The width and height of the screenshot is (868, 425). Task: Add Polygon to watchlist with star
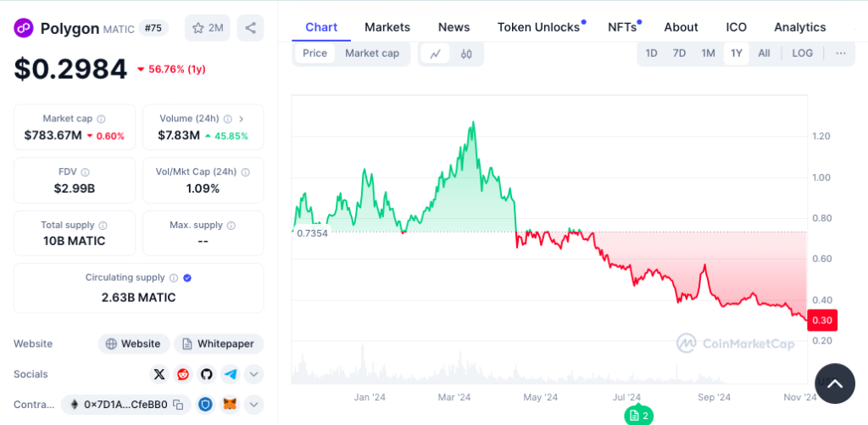point(207,28)
